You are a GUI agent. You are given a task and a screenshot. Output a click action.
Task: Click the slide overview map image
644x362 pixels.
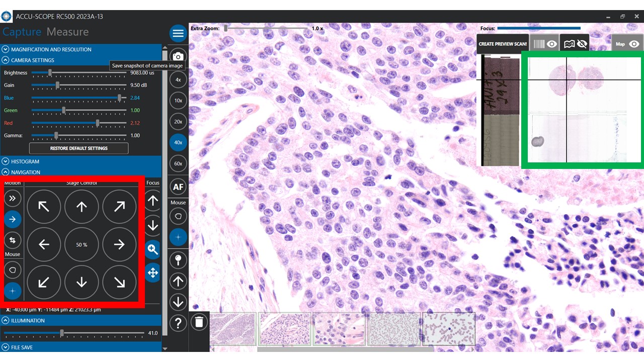coord(584,109)
